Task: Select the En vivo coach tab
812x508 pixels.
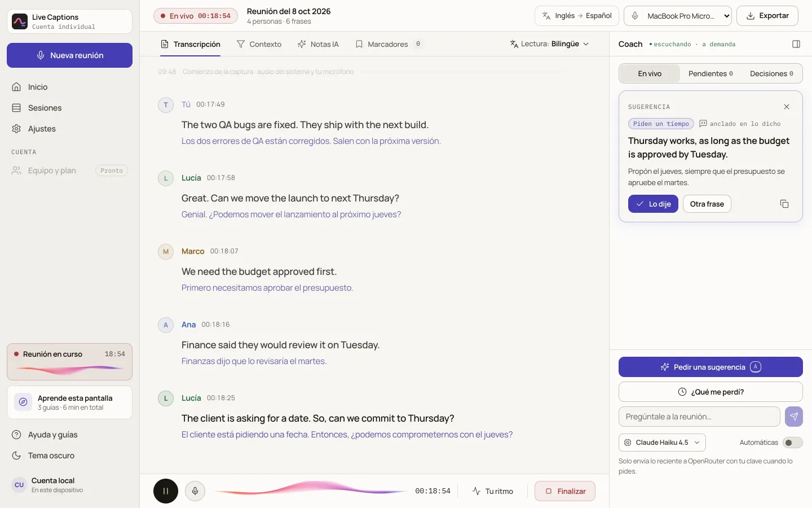Action: coord(650,73)
